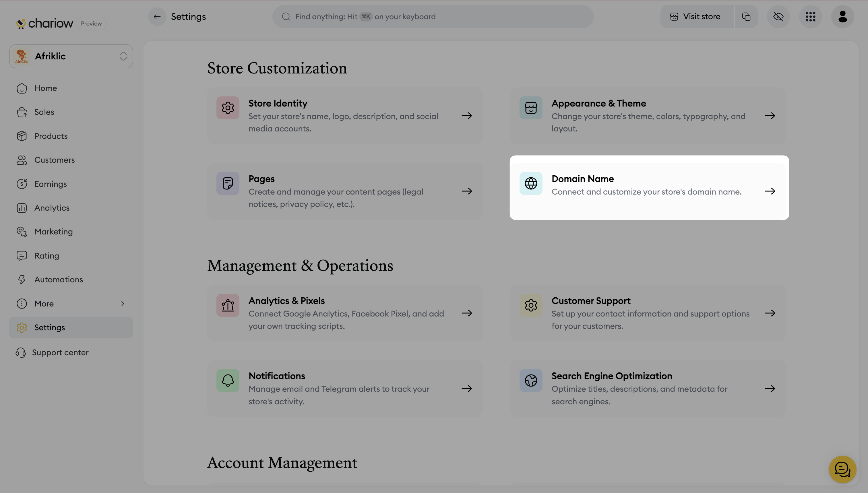Open the chat support bubble
Screen dimensions: 868x493
point(842,469)
